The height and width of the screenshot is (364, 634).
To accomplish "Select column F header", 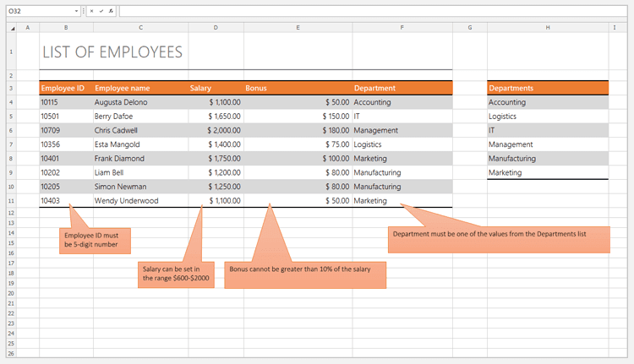I will (402, 28).
